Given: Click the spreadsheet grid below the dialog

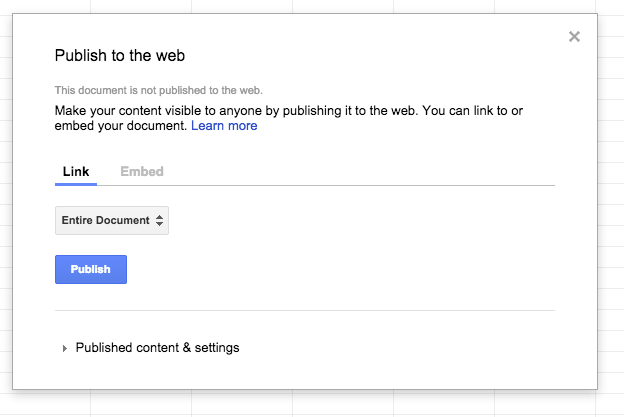Looking at the screenshot, I should tap(300, 404).
